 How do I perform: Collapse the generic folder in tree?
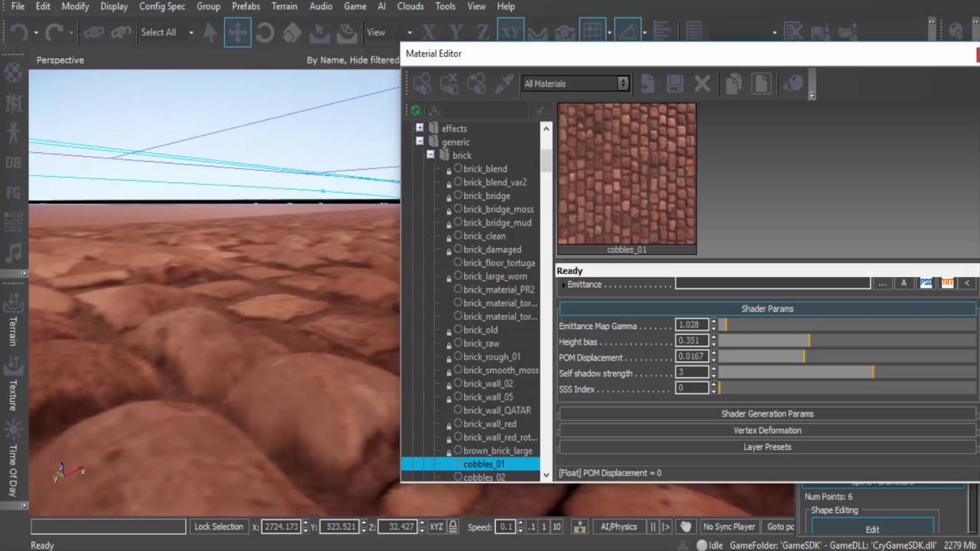point(420,142)
